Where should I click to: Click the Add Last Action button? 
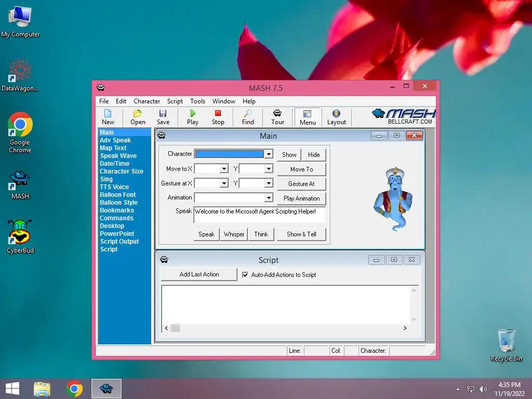[x=199, y=274]
